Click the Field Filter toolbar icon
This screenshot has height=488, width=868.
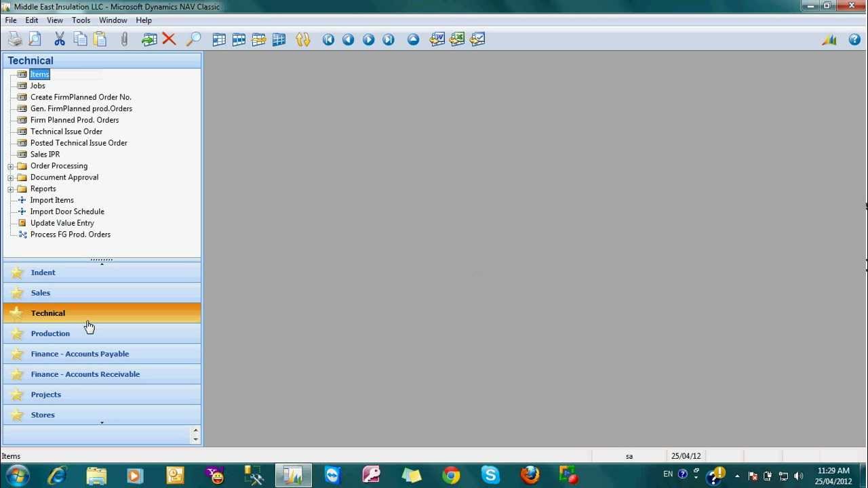(219, 39)
